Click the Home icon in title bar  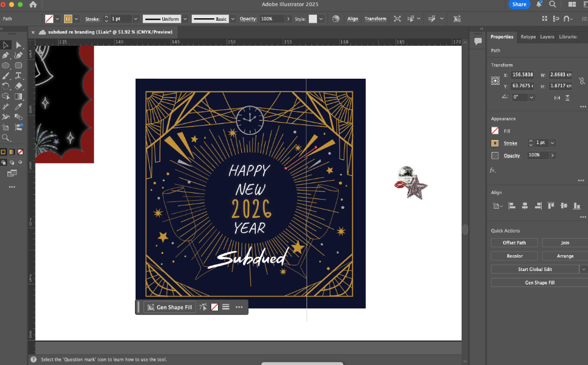click(x=33, y=4)
